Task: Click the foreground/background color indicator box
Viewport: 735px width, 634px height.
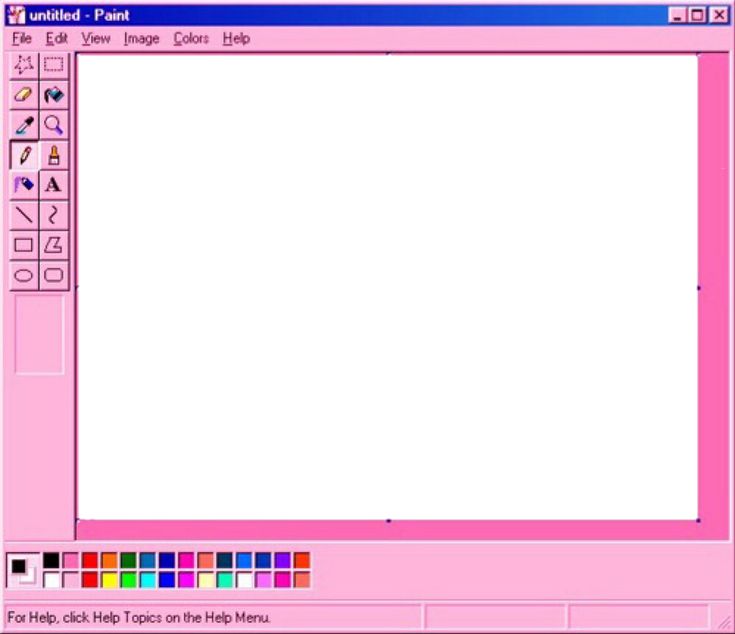Action: click(23, 570)
